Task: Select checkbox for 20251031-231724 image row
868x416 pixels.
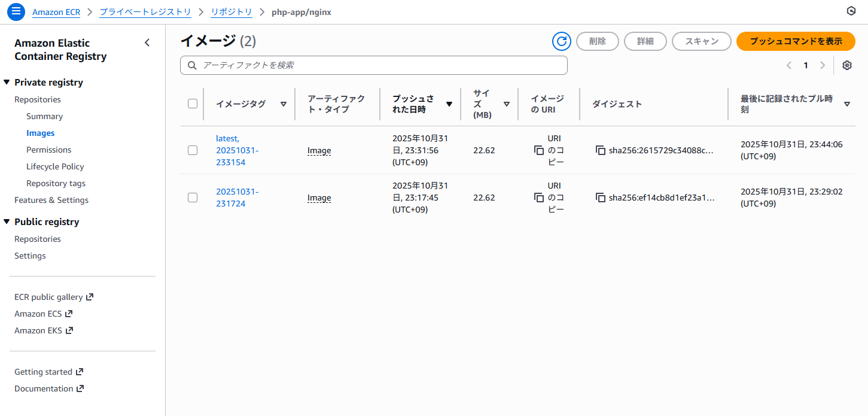Action: pyautogui.click(x=193, y=198)
